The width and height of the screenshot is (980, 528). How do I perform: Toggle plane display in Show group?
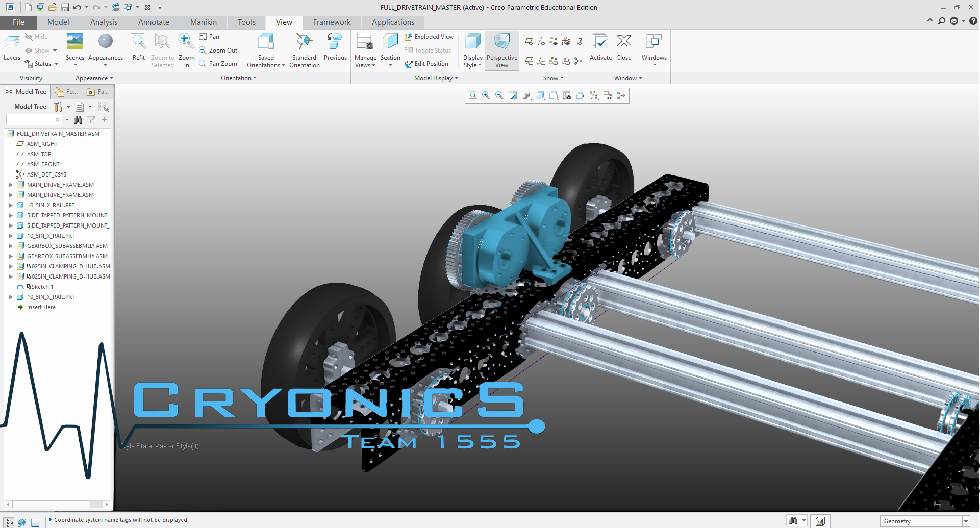[x=529, y=41]
